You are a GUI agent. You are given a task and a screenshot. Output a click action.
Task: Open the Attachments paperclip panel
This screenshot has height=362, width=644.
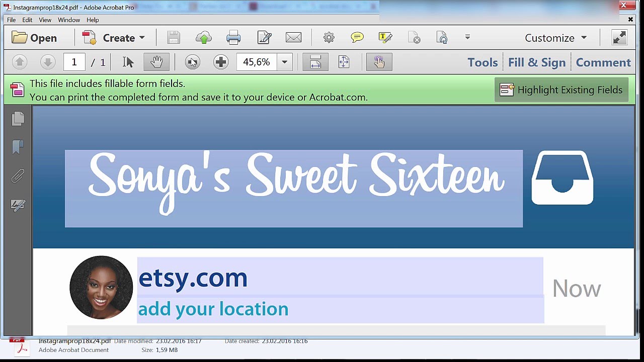18,176
